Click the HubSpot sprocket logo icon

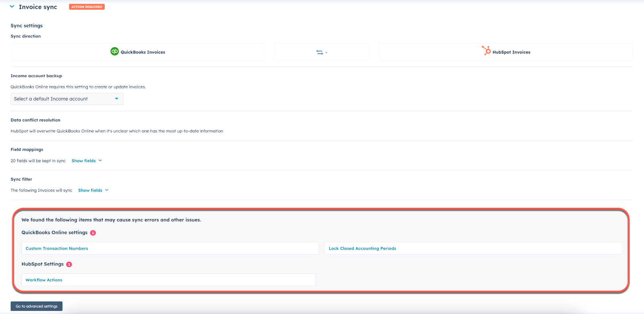(486, 51)
